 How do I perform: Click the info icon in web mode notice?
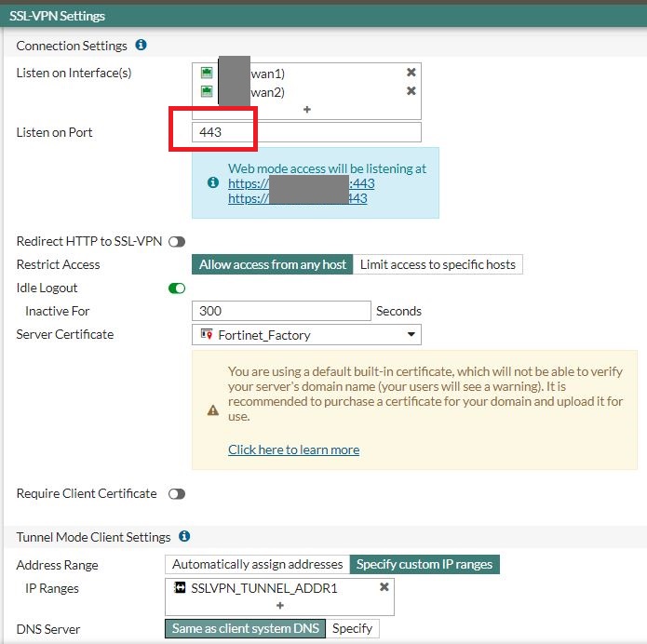(213, 182)
